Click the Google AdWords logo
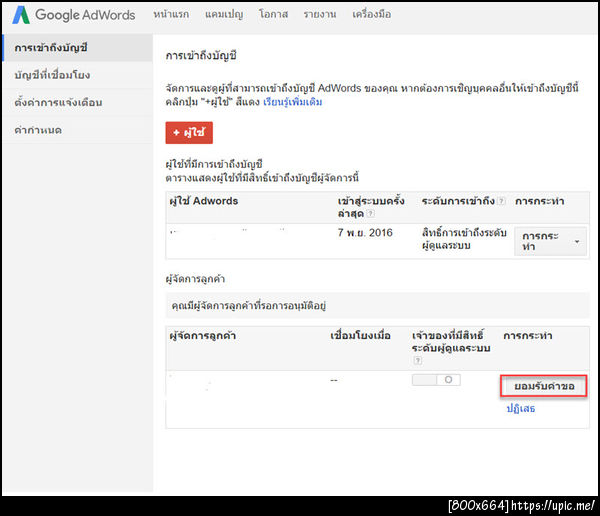The width and height of the screenshot is (600, 516). 73,15
